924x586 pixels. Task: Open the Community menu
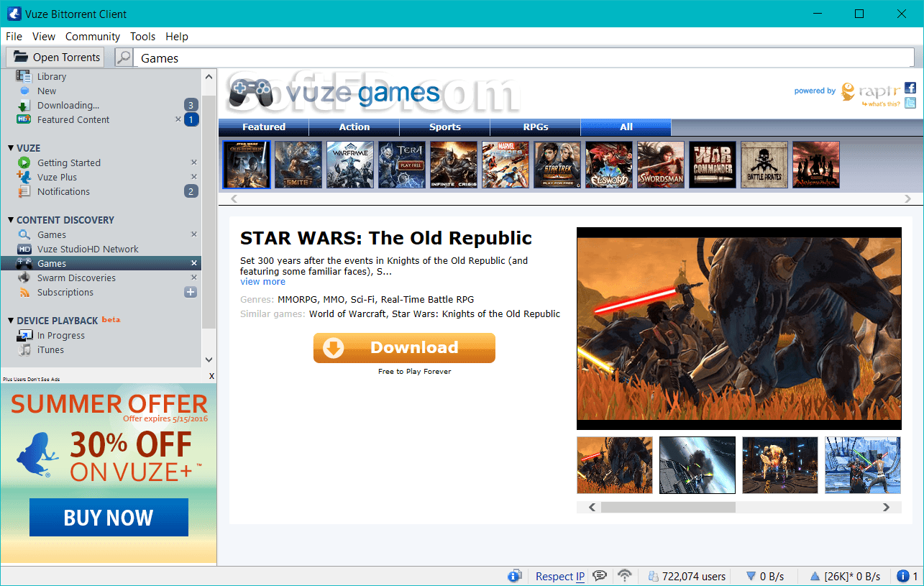pos(93,37)
